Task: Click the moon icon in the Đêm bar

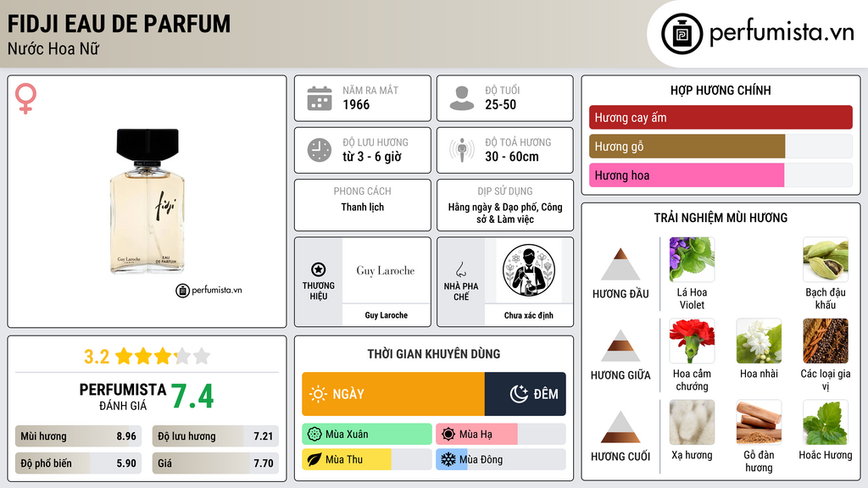Action: point(519,394)
